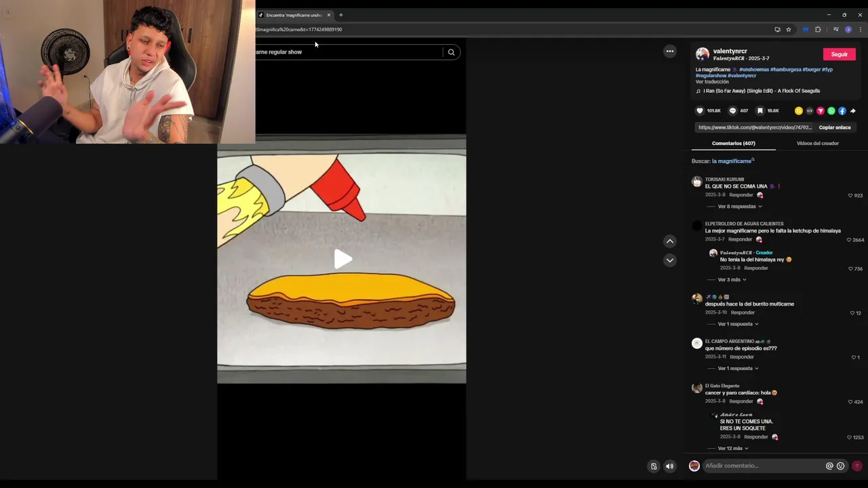Screen dimensions: 868x488
Task: Expand Ver 1 respuesta under burrito multicarne
Action: [x=738, y=324]
